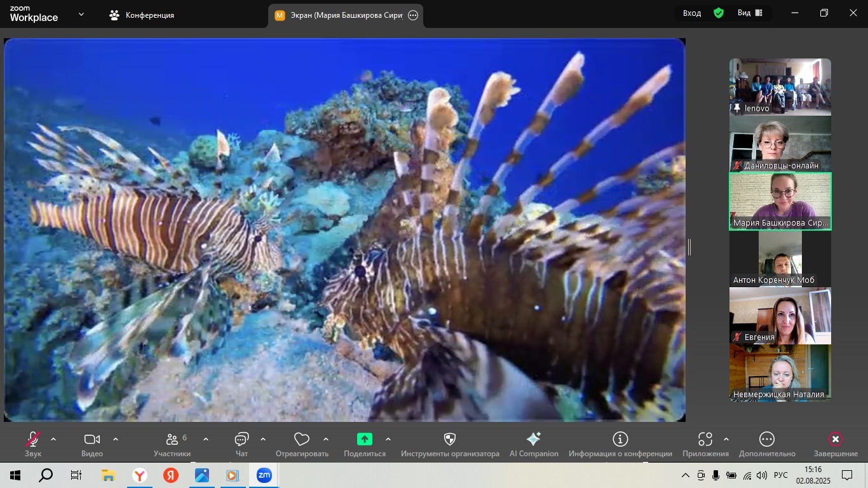Toggle camera with Видео button

click(92, 440)
